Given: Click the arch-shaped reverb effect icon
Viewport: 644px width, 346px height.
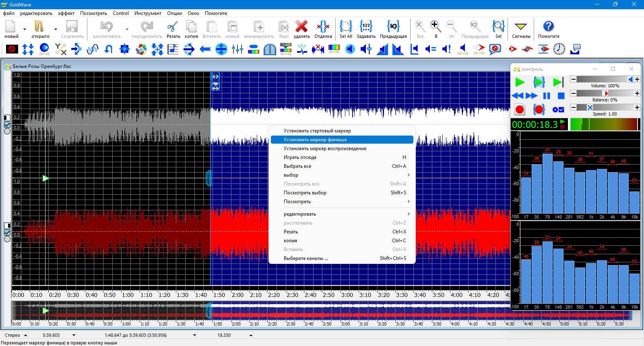Looking at the screenshot, I should point(270,49).
